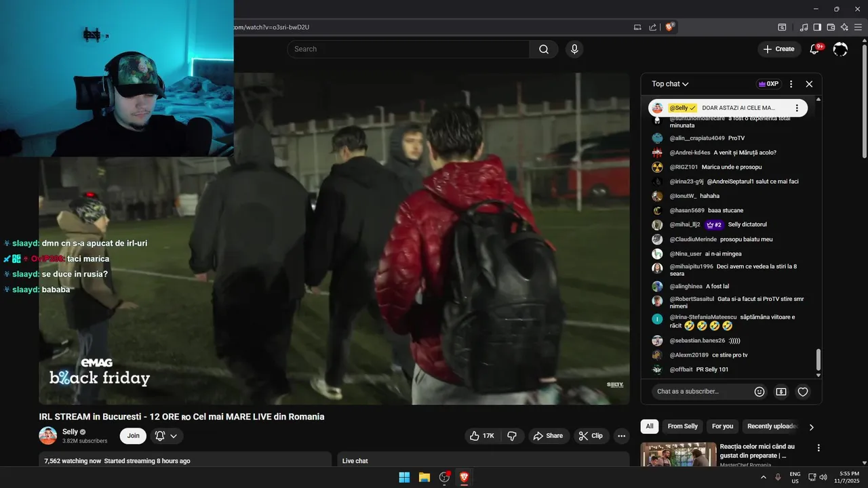Click the Brave icon in taskbar
The width and height of the screenshot is (868, 488).
coord(465,477)
